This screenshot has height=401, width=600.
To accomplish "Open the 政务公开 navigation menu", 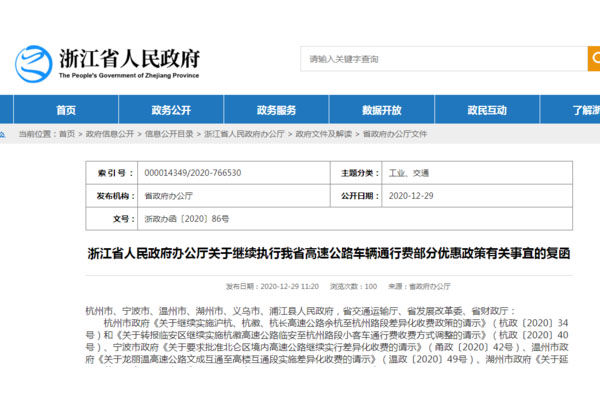I will click(x=171, y=110).
